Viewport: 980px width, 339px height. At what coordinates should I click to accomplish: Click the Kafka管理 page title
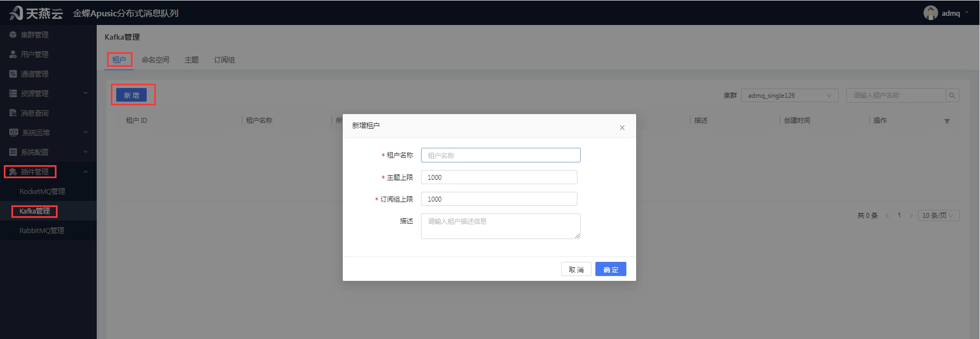point(122,37)
